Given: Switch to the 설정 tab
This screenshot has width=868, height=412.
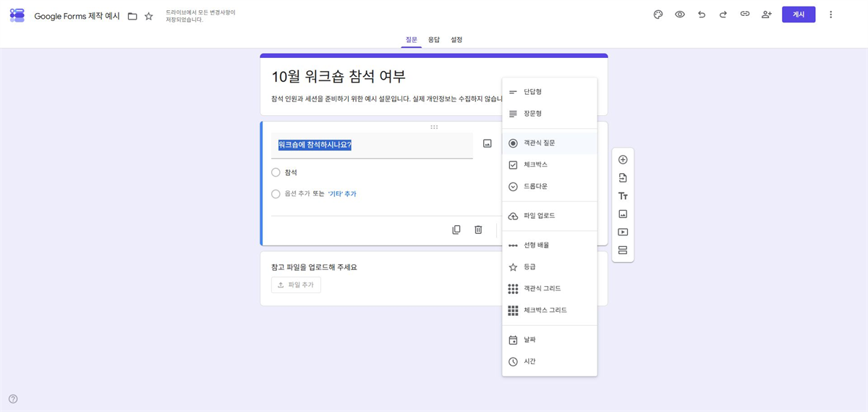Looking at the screenshot, I should (x=456, y=40).
